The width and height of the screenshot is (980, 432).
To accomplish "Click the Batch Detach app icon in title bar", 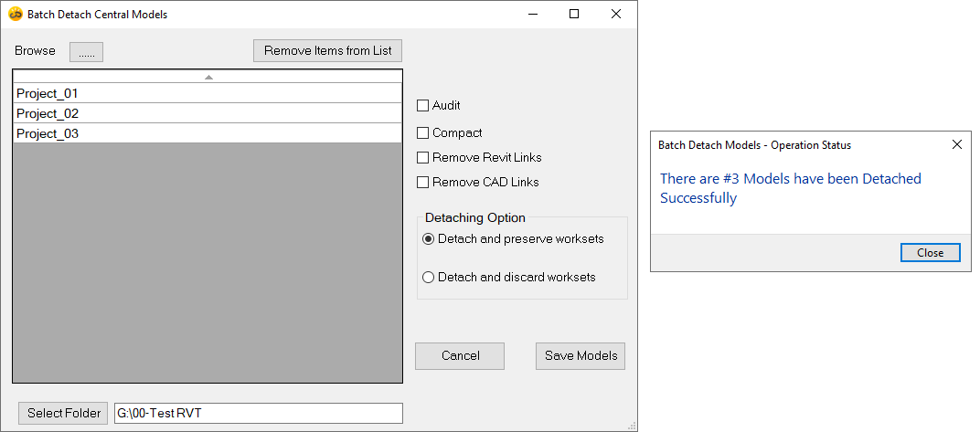I will point(15,15).
